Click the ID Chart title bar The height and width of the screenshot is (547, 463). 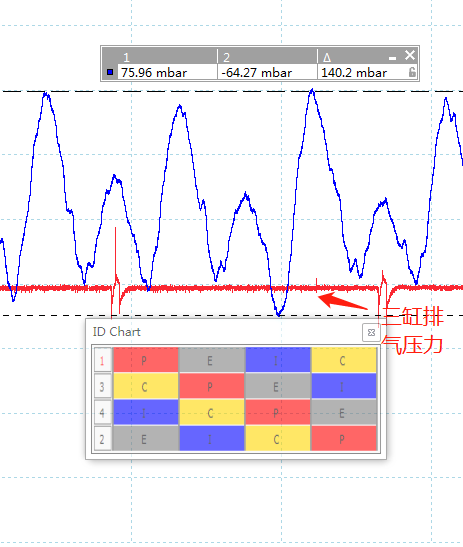[227, 332]
